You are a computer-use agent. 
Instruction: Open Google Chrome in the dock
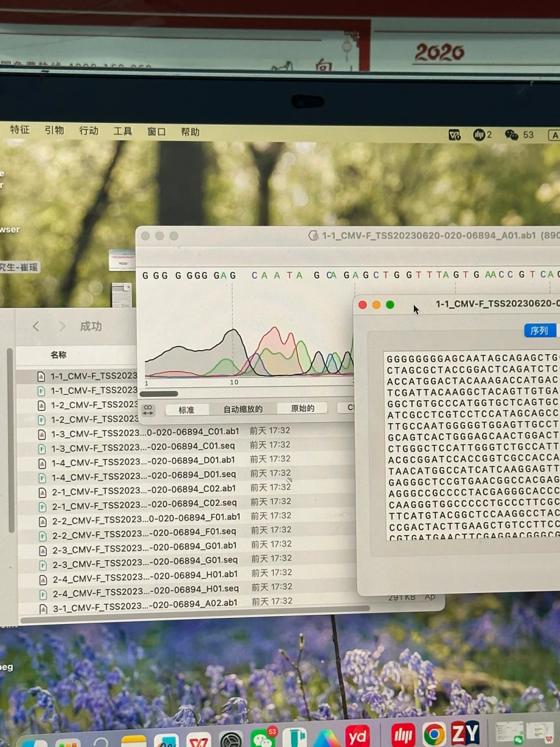point(434,735)
